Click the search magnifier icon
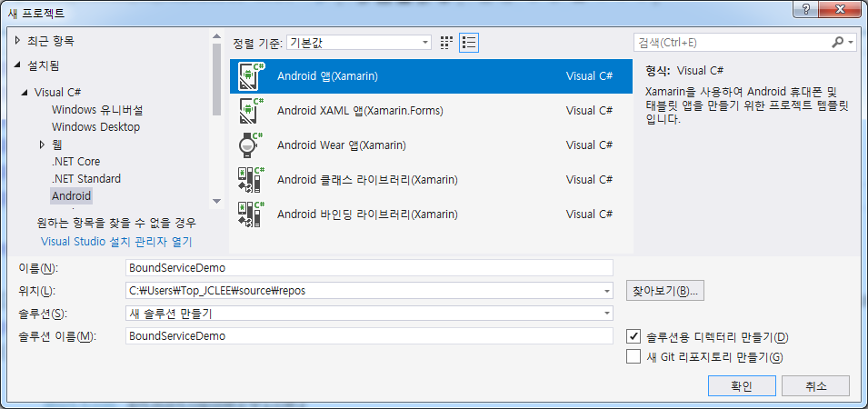The width and height of the screenshot is (868, 409). (x=838, y=42)
